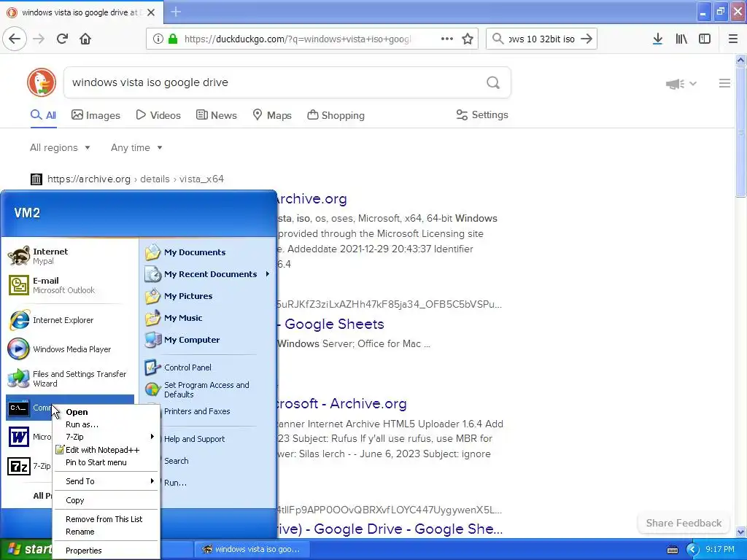The height and width of the screenshot is (560, 747).
Task: Open the library bookshelf icon
Action: click(681, 39)
